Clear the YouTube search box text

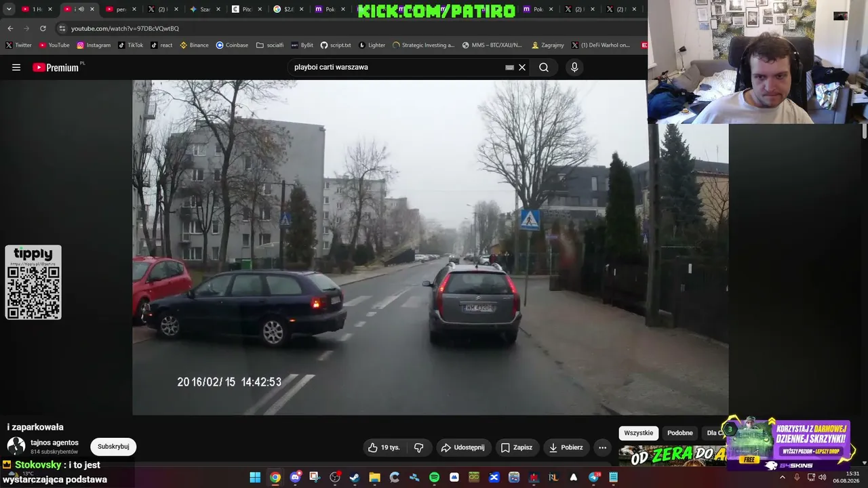click(x=522, y=67)
